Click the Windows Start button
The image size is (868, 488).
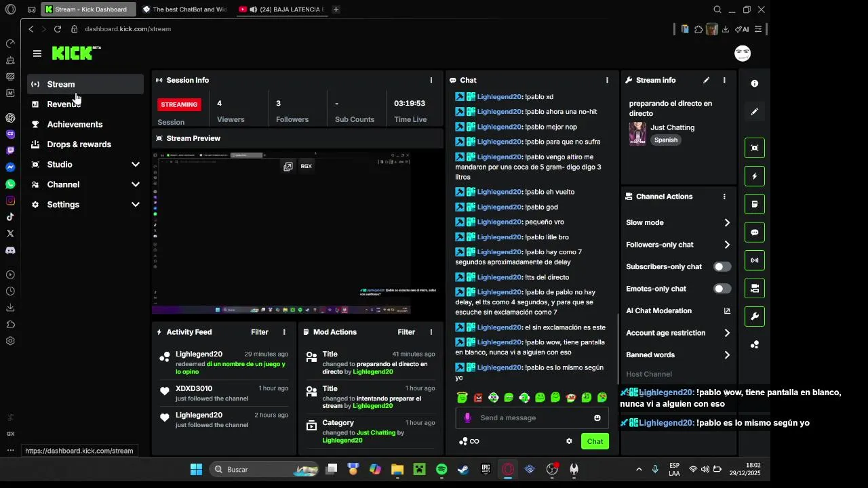point(196,469)
